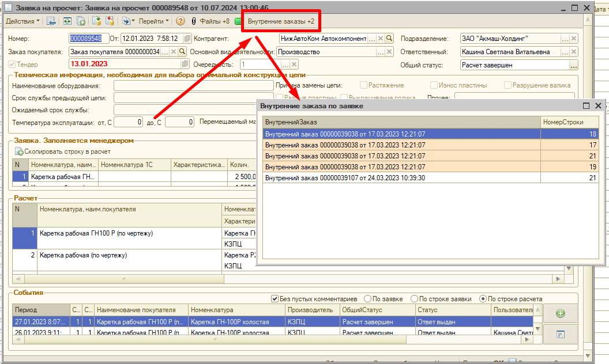The image size is (609, 364).
Task: Open selection for Заказ покупателя field
Action: 165,52
